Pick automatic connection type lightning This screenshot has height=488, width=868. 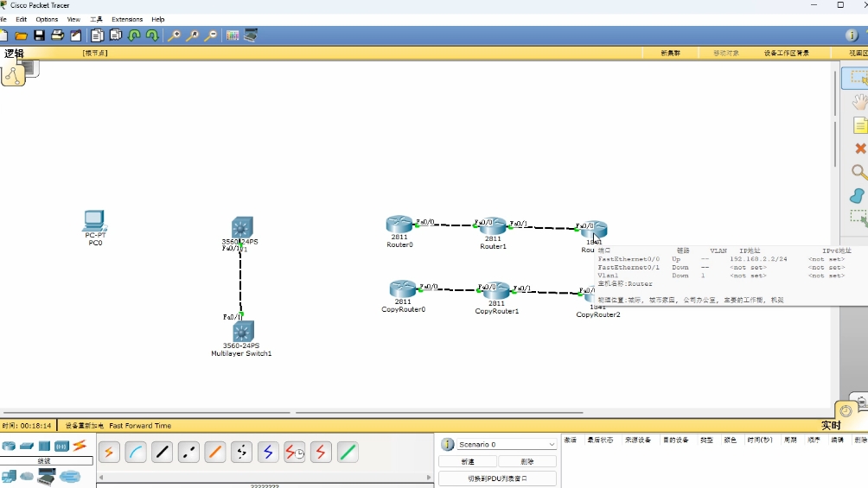[109, 453]
